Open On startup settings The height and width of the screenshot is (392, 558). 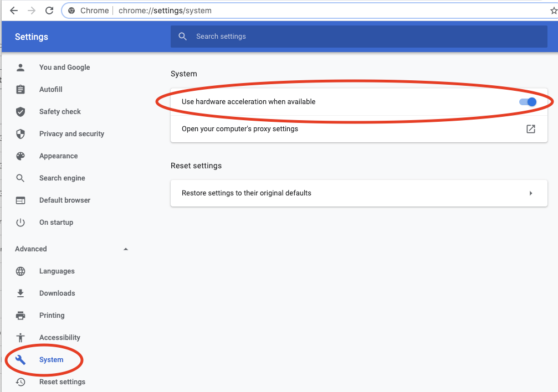[56, 223]
